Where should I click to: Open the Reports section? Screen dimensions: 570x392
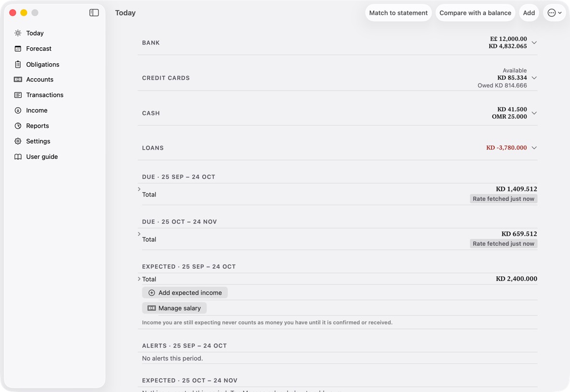click(x=38, y=126)
